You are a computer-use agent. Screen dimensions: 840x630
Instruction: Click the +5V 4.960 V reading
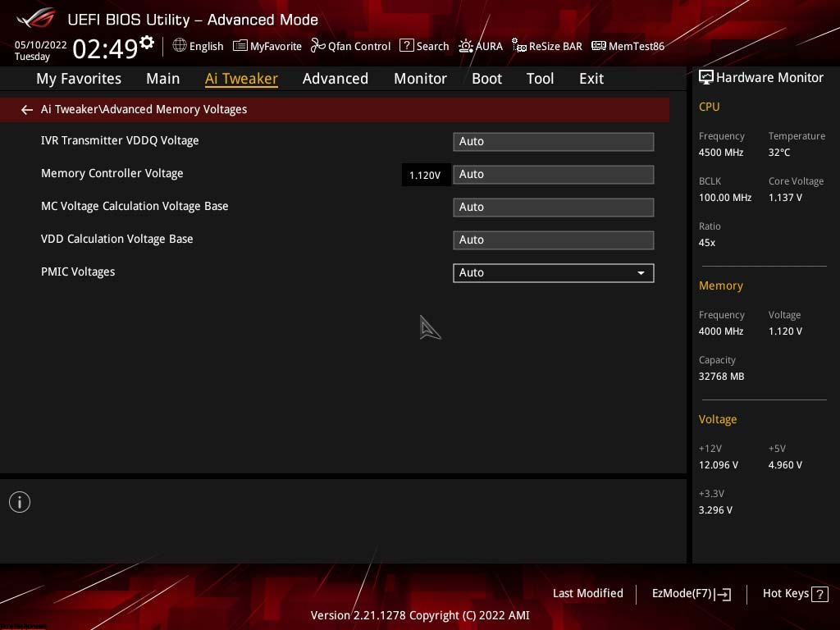(x=785, y=465)
